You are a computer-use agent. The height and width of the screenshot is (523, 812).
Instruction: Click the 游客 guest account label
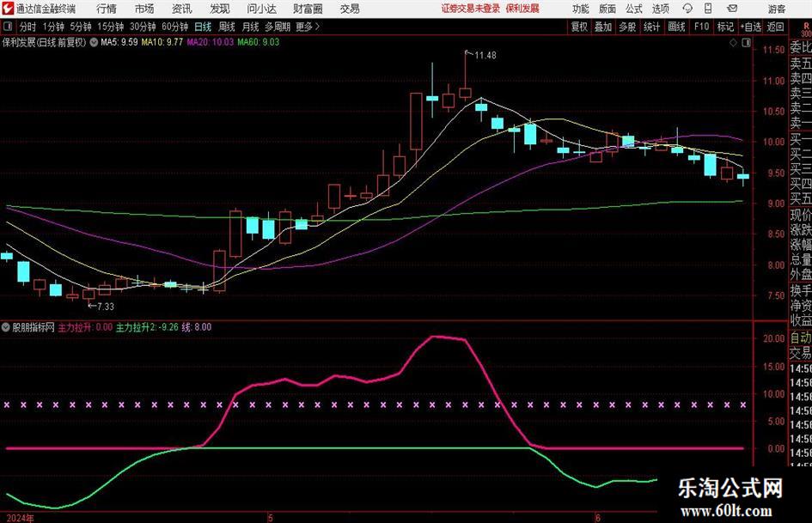776,9
